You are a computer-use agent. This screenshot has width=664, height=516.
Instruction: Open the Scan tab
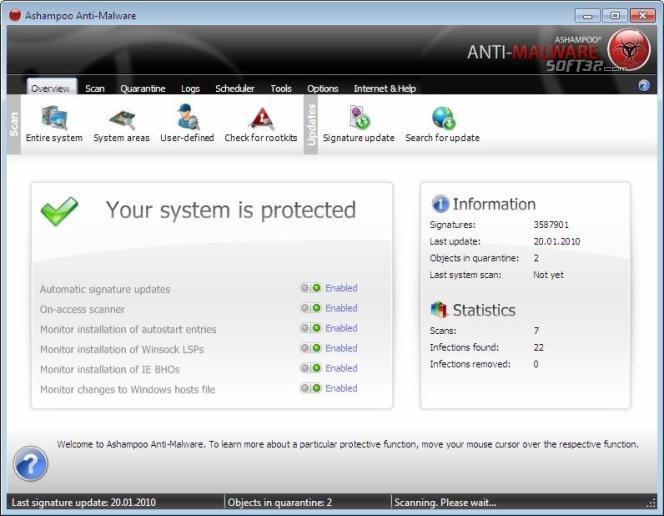[95, 88]
